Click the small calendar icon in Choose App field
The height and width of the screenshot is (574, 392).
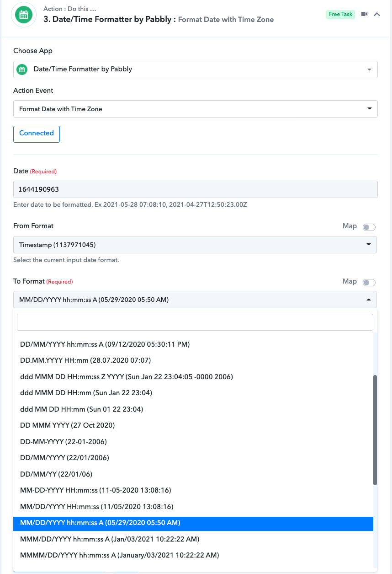[21, 70]
